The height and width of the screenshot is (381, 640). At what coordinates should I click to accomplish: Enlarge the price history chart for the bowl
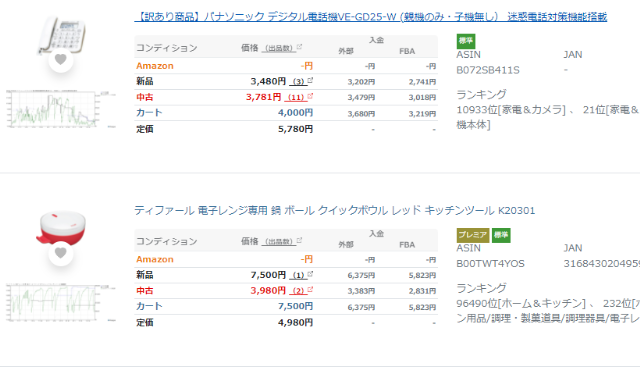(60, 302)
